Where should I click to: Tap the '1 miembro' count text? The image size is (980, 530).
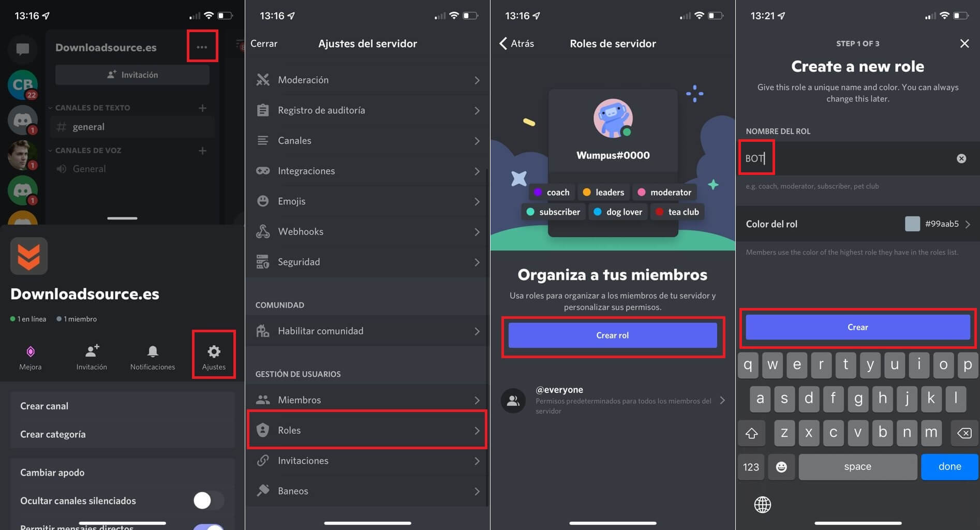(80, 319)
